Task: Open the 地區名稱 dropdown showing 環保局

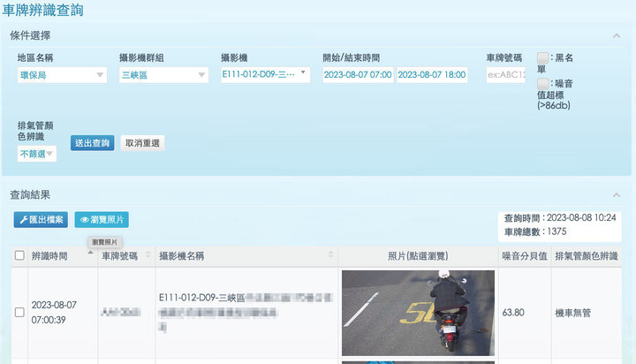Action: pyautogui.click(x=62, y=75)
